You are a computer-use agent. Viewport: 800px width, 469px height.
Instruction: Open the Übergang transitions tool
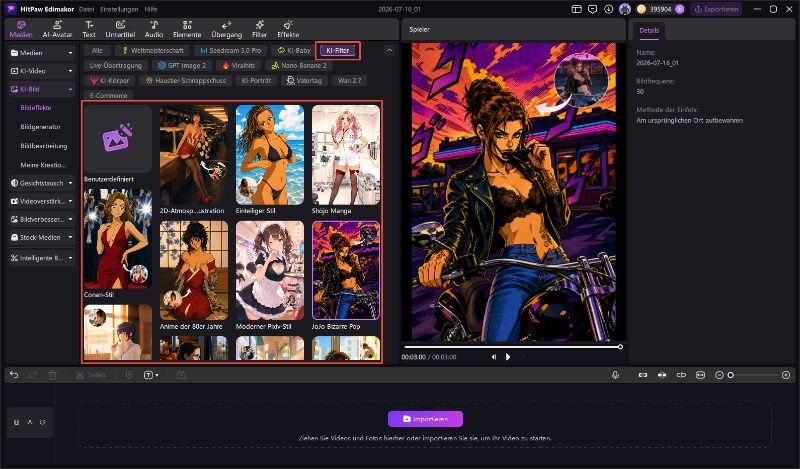pyautogui.click(x=227, y=29)
